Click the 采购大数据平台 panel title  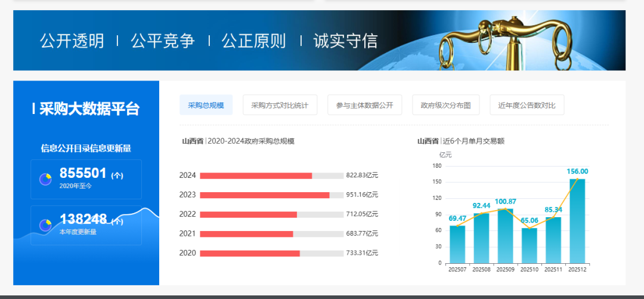[86, 109]
